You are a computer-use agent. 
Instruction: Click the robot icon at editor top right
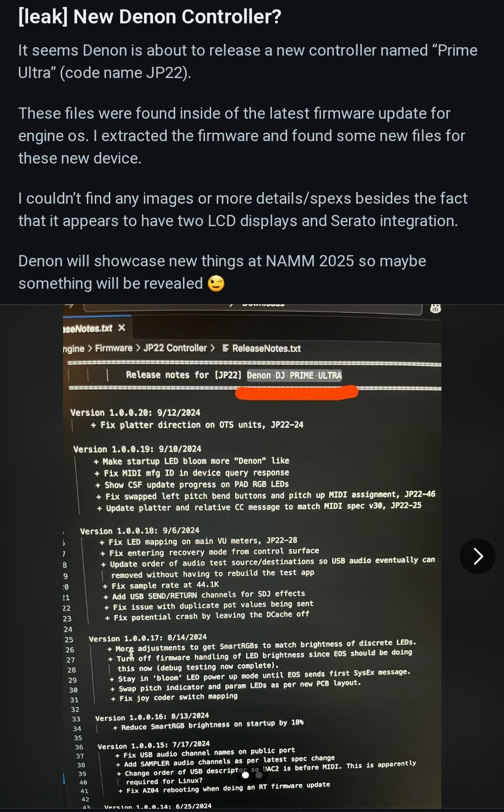435,308
